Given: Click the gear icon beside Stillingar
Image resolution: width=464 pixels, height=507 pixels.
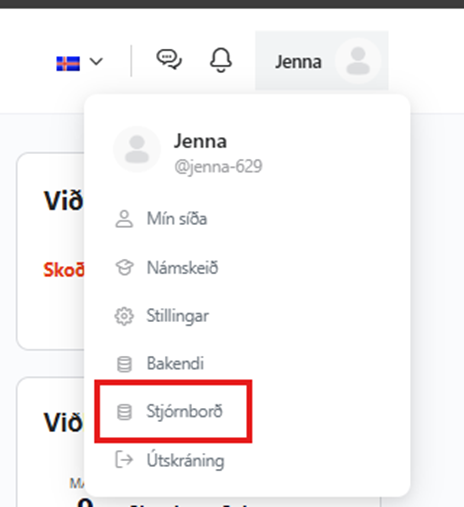Looking at the screenshot, I should coord(124,316).
